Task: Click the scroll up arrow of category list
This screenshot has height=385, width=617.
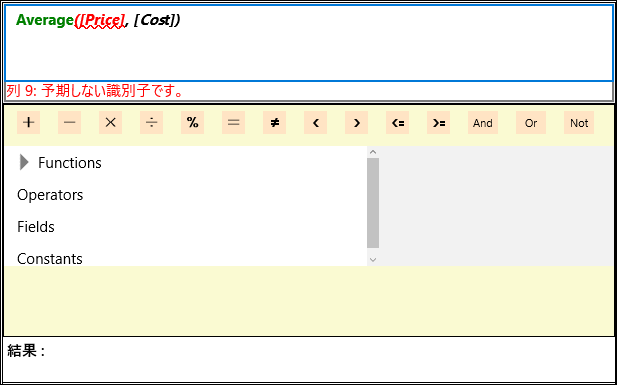Action: pos(373,152)
